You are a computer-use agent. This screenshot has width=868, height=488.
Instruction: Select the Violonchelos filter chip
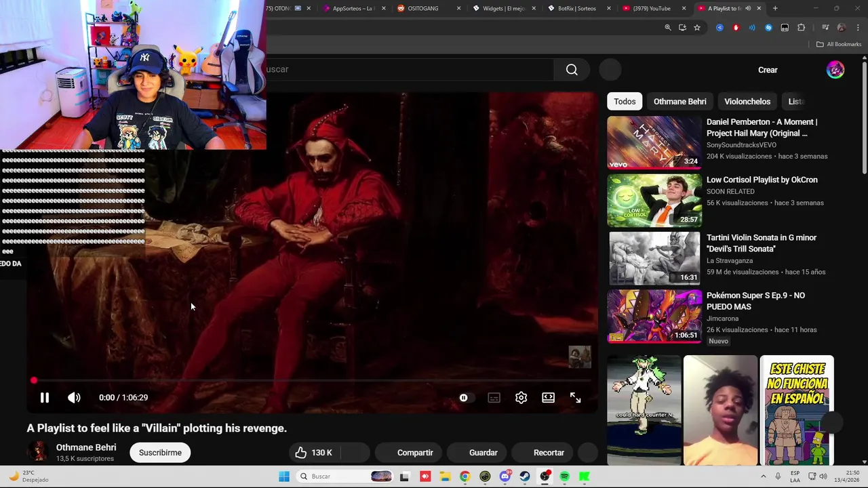tap(747, 102)
